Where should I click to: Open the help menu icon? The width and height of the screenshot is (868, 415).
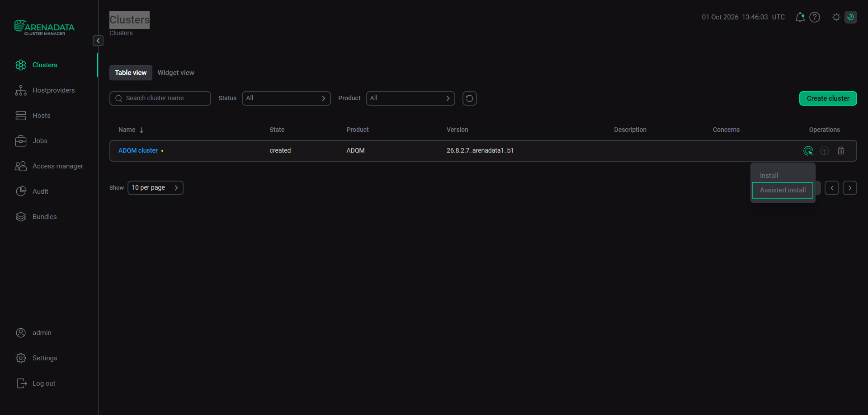[815, 17]
